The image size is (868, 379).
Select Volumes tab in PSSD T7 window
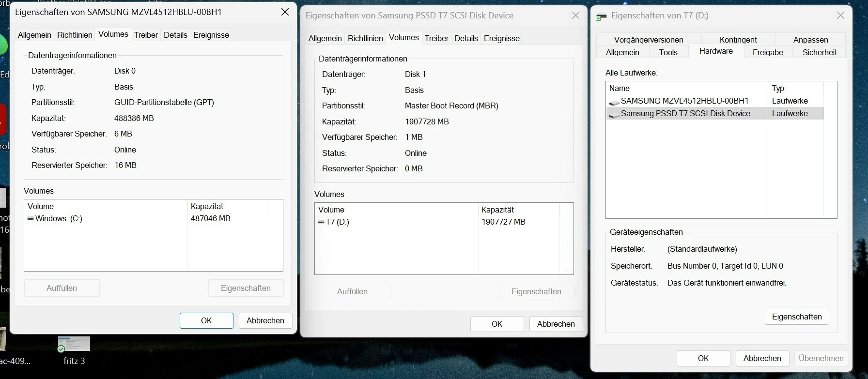pyautogui.click(x=404, y=37)
